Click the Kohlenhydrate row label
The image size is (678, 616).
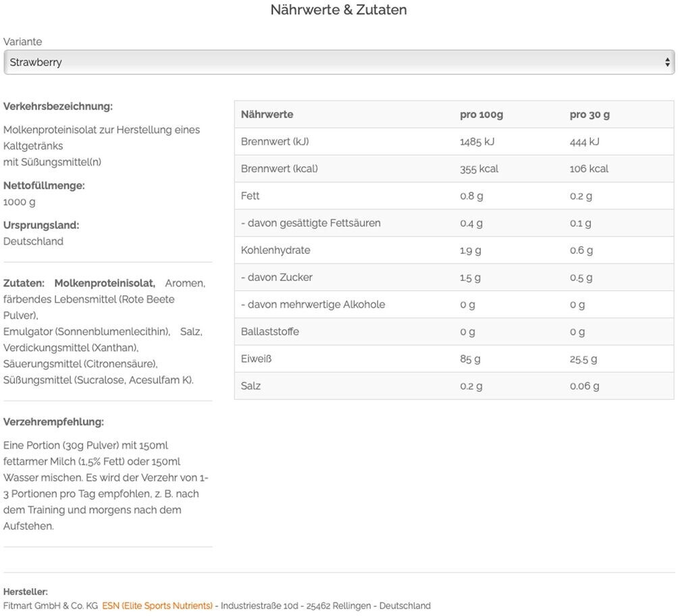pyautogui.click(x=276, y=250)
